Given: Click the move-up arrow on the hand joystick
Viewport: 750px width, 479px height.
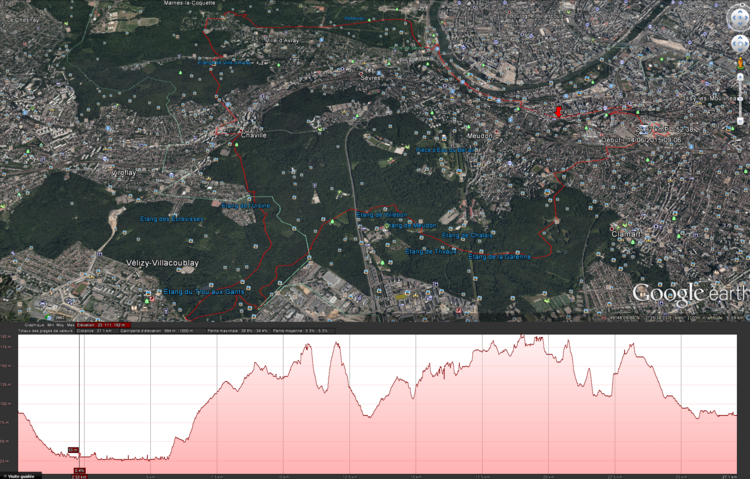Looking at the screenshot, I should tap(740, 38).
